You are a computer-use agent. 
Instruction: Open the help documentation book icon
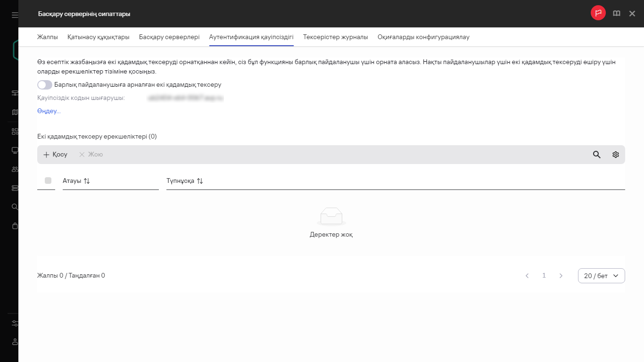tap(617, 13)
